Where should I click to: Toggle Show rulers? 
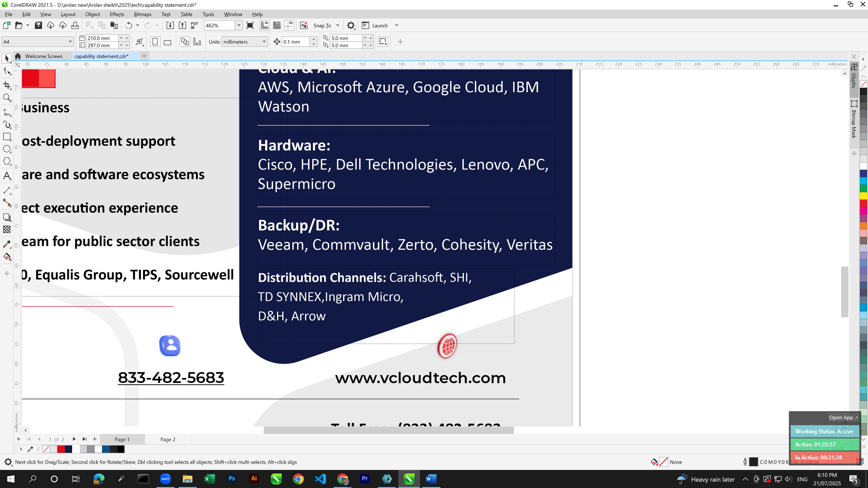[264, 25]
